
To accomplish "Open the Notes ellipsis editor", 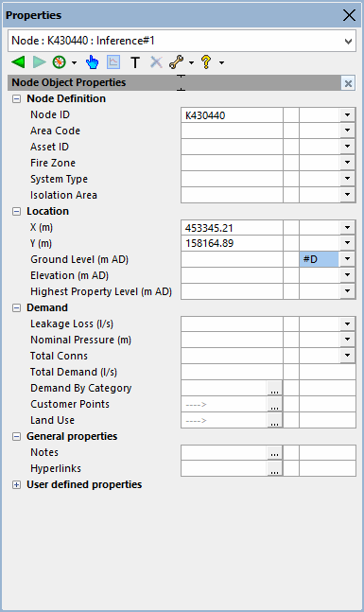I will point(275,453).
